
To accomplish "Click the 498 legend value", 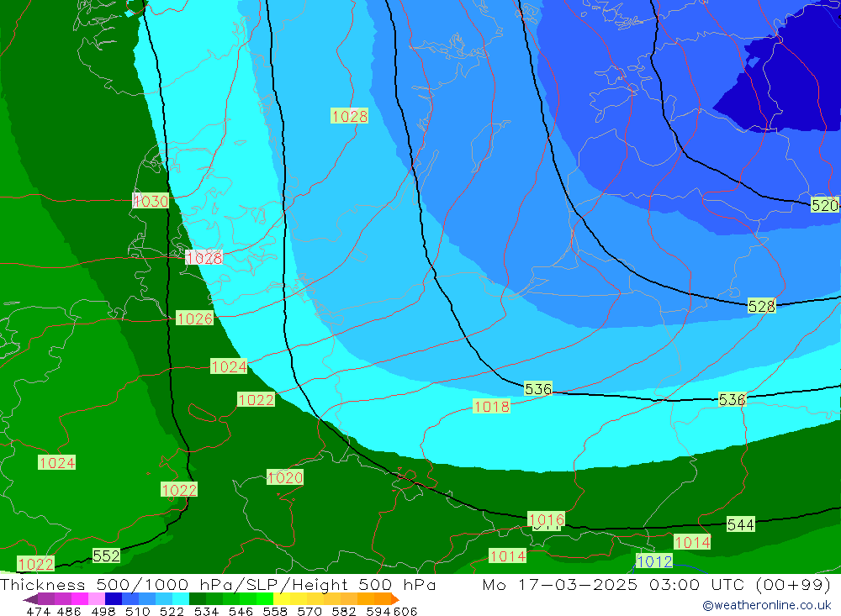I will pos(103,611).
